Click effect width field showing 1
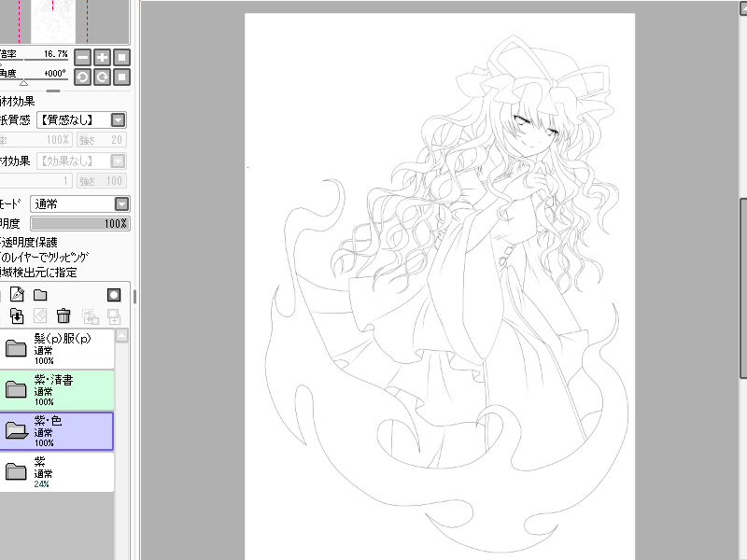The image size is (747, 560). tap(35, 181)
